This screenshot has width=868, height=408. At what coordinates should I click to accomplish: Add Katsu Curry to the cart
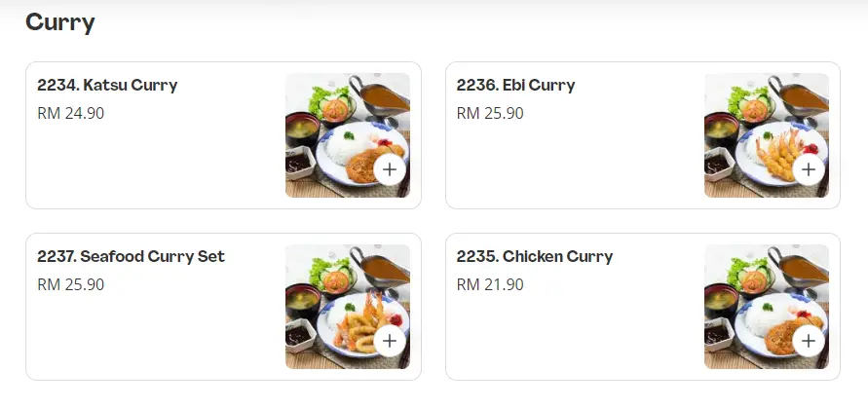390,169
